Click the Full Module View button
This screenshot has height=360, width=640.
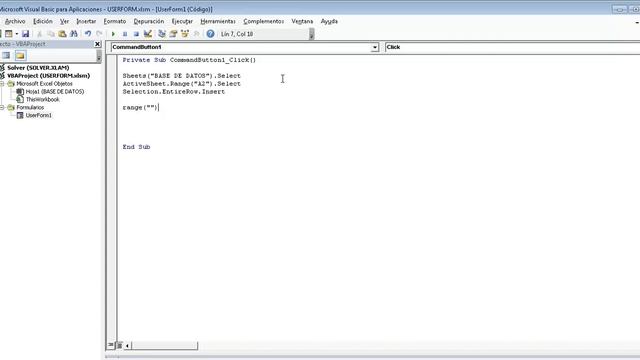tap(119, 345)
